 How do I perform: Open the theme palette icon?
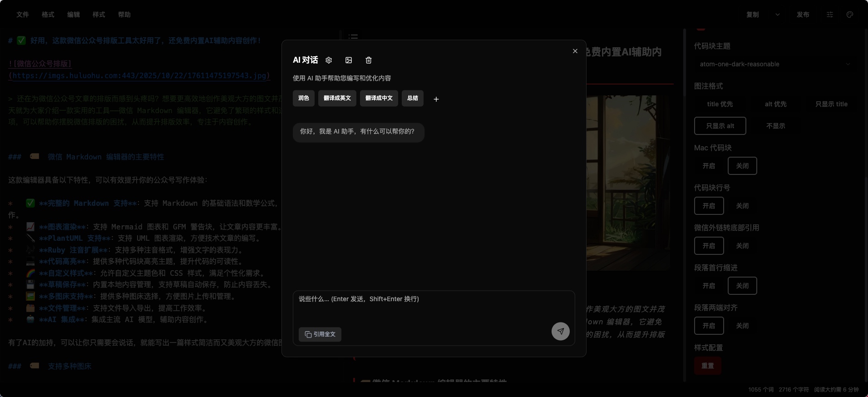(x=850, y=15)
